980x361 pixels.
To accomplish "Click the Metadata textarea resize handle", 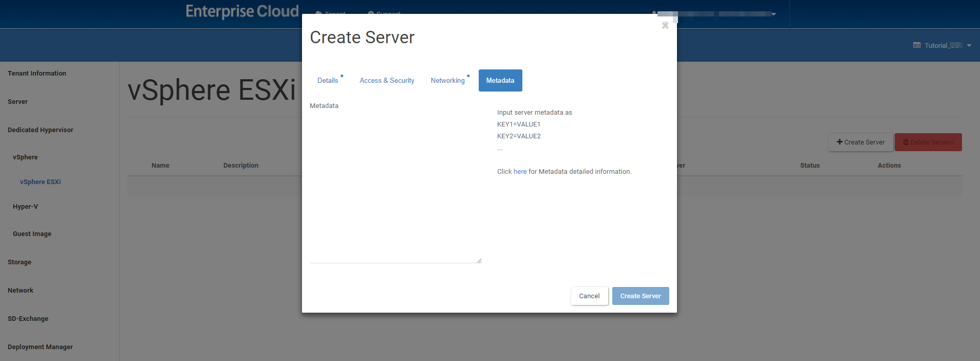I will 479,261.
